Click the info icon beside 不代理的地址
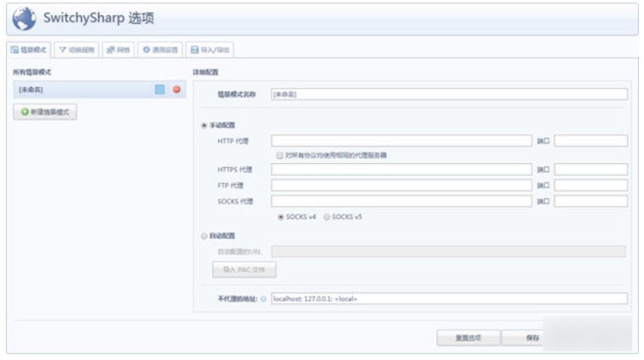 point(263,298)
